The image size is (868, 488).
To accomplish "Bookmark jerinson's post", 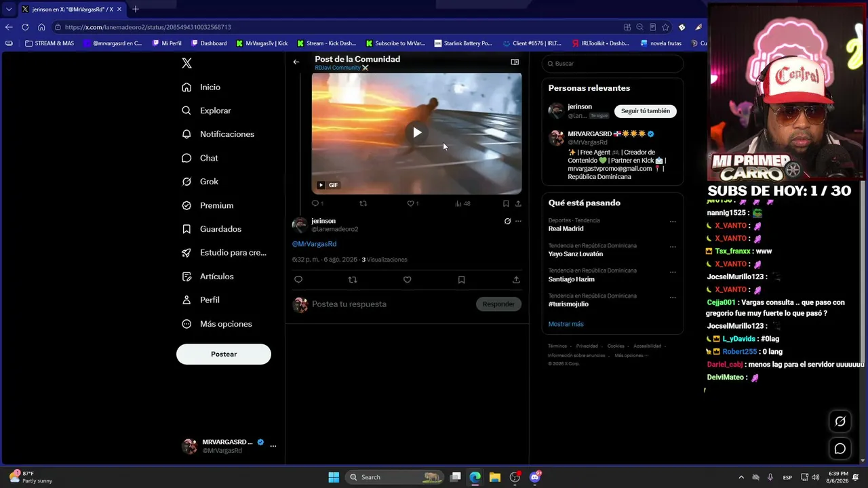I will click(x=461, y=279).
